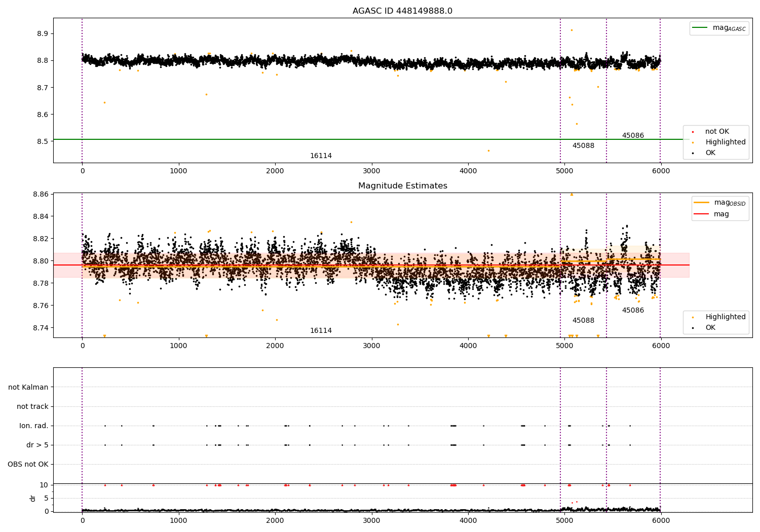The width and height of the screenshot is (760, 532).
Task: Click the 8.76 y-axis tick in Magnitude Estimates
Action: coord(41,306)
